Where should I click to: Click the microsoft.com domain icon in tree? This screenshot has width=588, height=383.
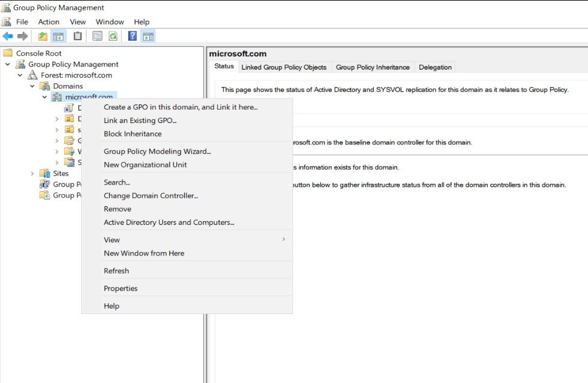(57, 97)
